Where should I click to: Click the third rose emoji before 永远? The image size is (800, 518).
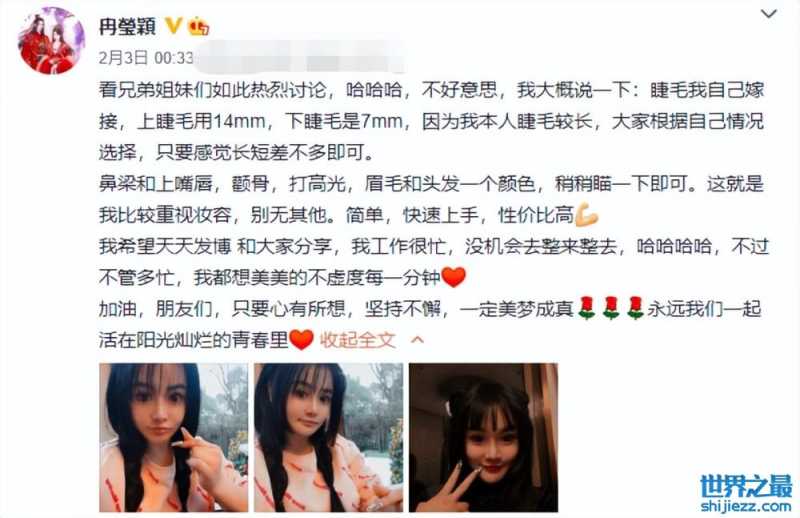(x=635, y=309)
